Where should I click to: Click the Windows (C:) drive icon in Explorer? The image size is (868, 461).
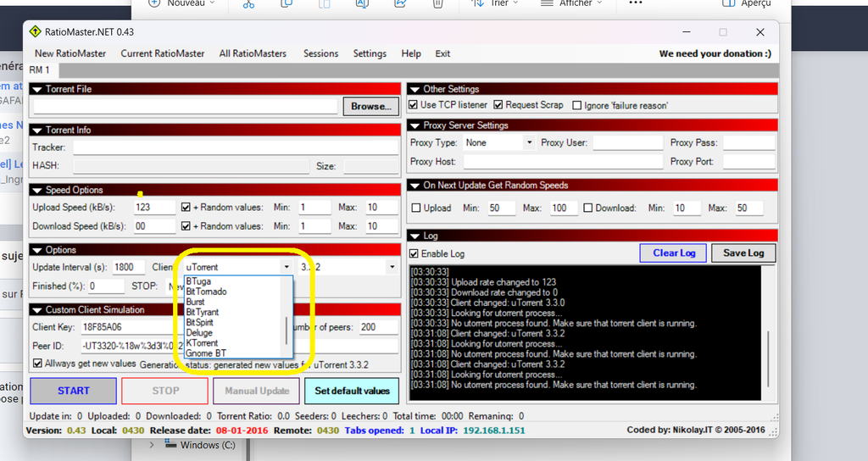170,444
